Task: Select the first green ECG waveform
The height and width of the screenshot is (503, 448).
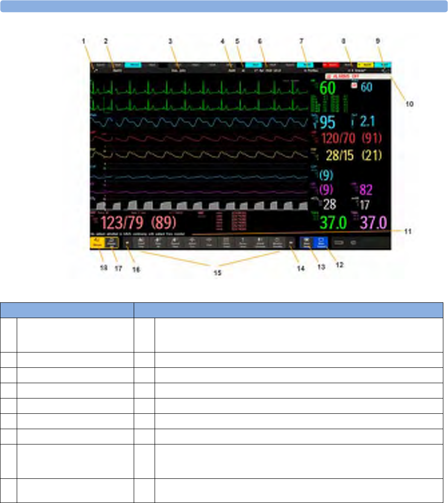Action: (x=199, y=87)
